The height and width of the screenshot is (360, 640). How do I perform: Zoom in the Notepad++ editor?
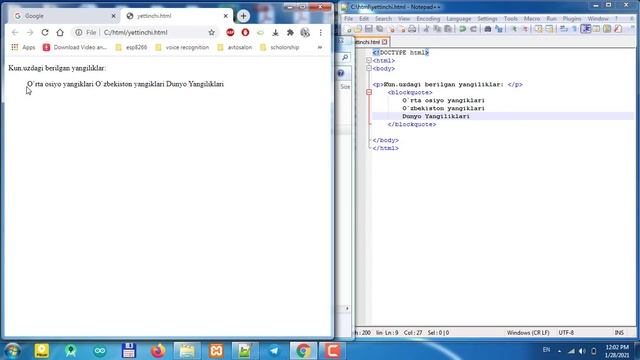click(x=514, y=29)
